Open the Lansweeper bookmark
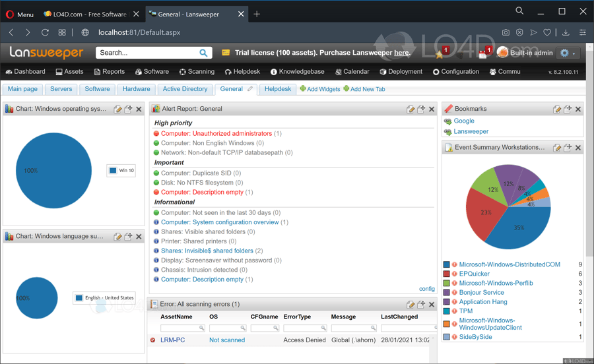This screenshot has height=364, width=594. pos(471,131)
